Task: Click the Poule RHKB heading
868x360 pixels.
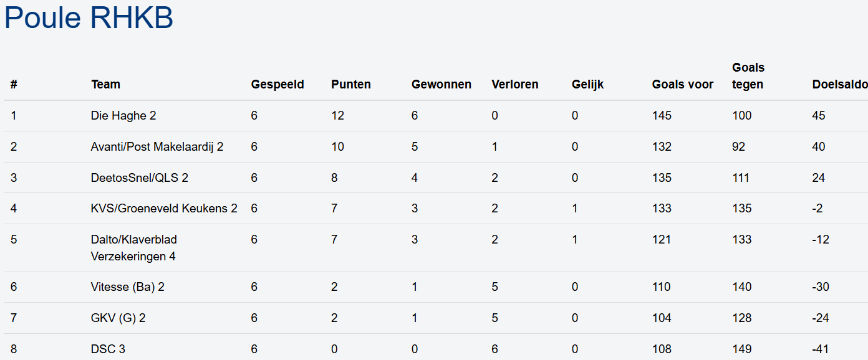Action: coord(89,18)
